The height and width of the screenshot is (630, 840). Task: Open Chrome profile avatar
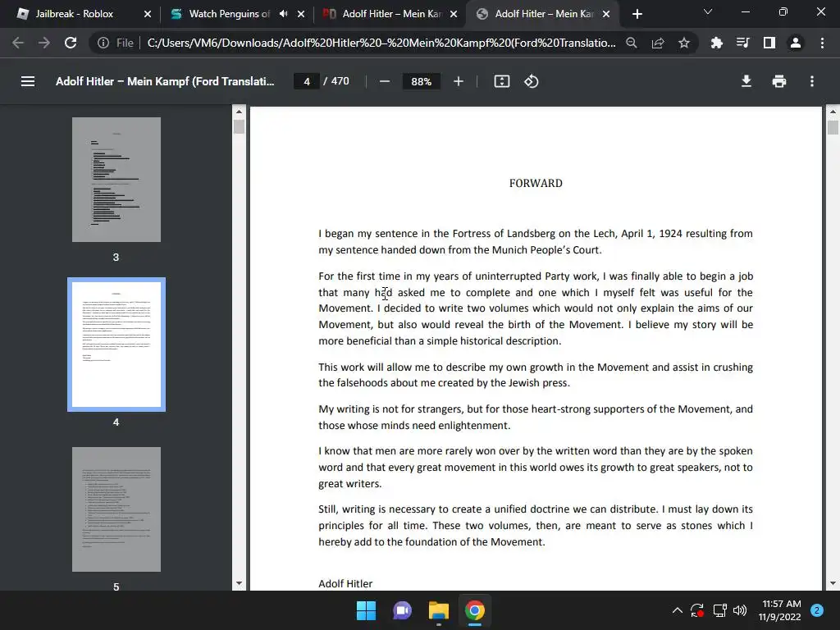tap(796, 43)
